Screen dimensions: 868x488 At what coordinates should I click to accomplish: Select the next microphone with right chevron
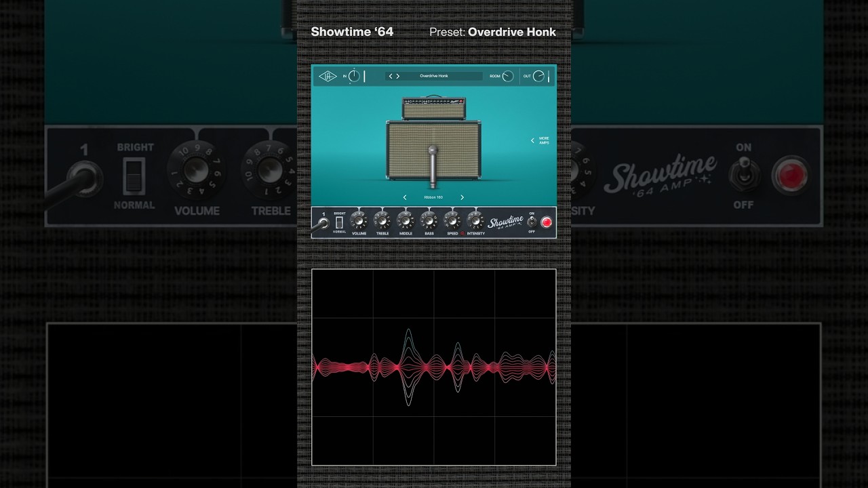462,197
